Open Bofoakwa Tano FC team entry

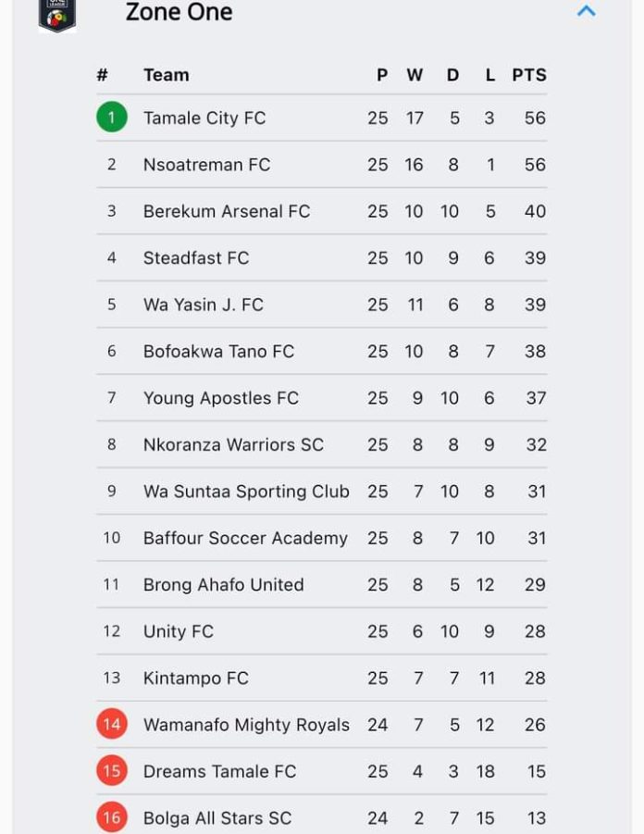(218, 351)
